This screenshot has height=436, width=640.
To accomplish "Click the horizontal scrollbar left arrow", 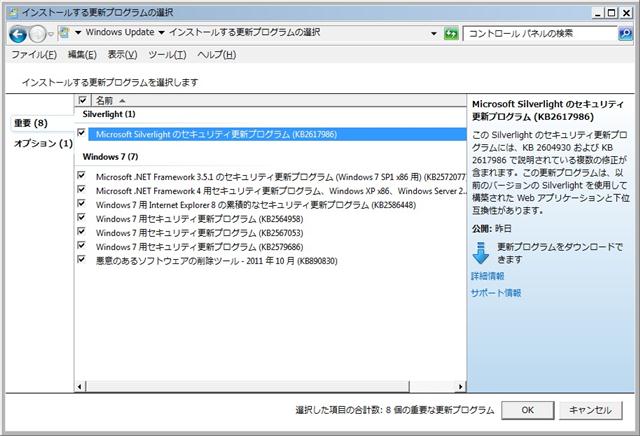I will 80,386.
